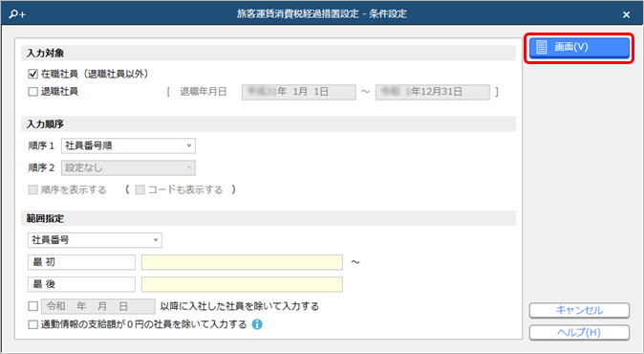Open the 順序1 社員番号順 dropdown
This screenshot has width=644, height=354.
pos(128,145)
